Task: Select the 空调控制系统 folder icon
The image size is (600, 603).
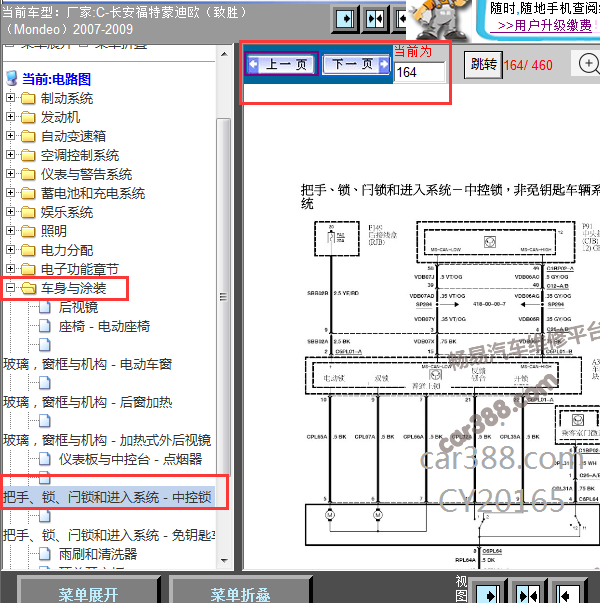Action: pos(28,155)
